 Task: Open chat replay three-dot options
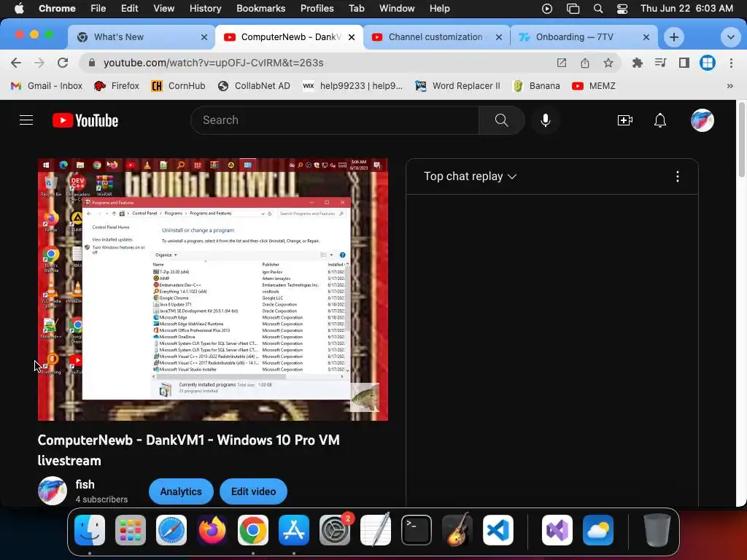[x=678, y=176]
